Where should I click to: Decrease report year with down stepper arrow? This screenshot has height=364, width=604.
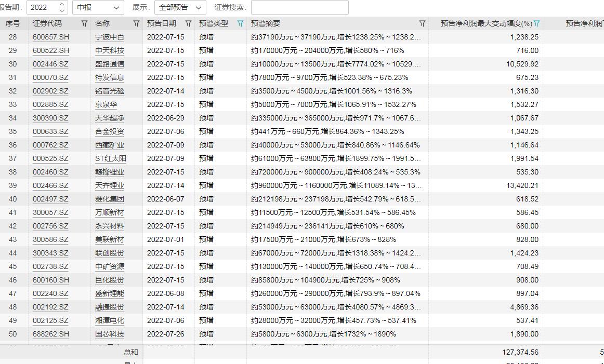click(62, 10)
